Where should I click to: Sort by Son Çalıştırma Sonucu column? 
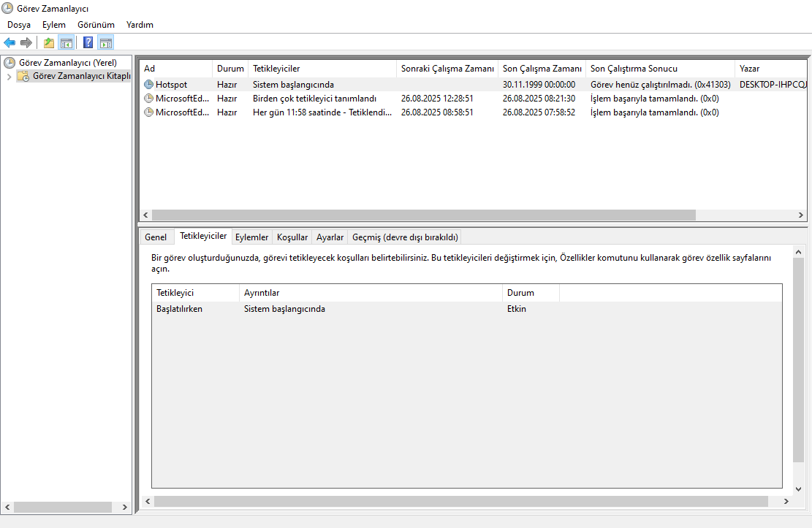pos(660,69)
